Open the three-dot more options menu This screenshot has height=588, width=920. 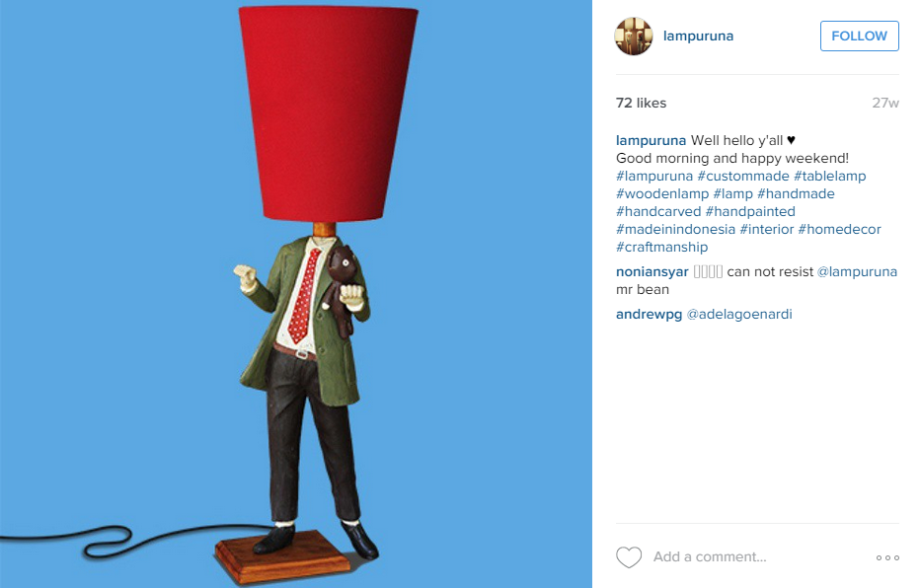[x=887, y=557]
